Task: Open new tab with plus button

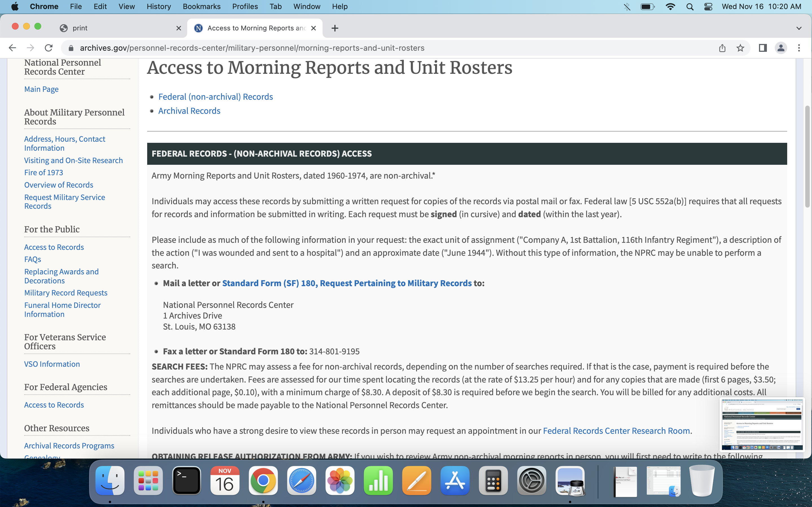Action: point(335,28)
